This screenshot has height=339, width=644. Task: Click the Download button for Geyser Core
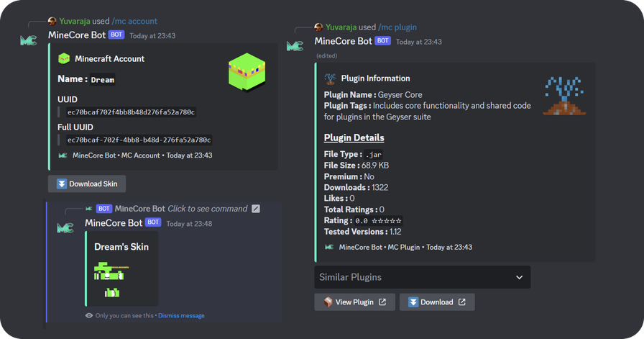pyautogui.click(x=437, y=302)
